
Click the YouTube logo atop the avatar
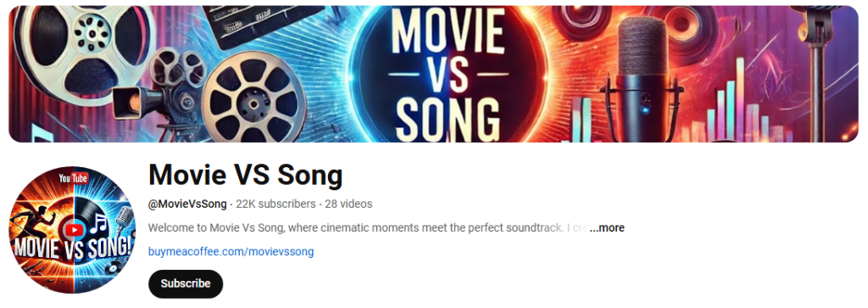pyautogui.click(x=73, y=178)
